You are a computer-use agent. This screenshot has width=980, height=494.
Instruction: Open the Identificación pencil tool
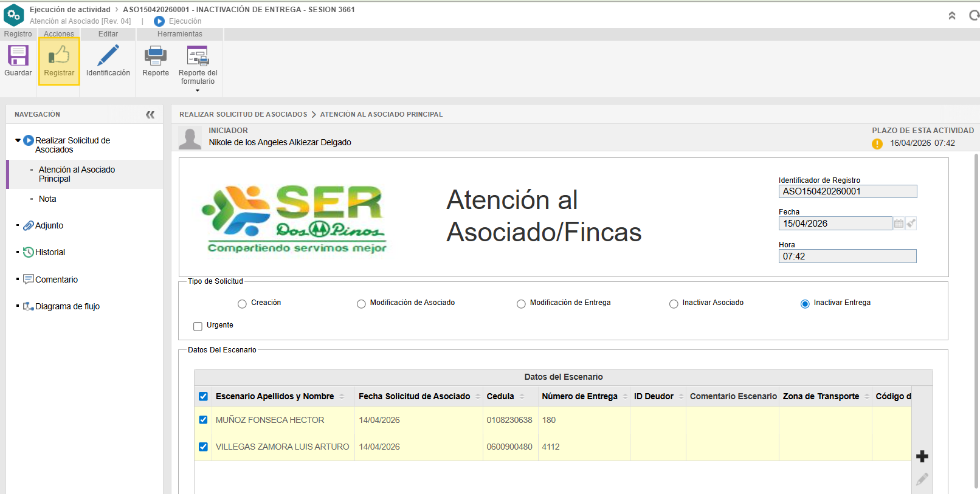[108, 57]
